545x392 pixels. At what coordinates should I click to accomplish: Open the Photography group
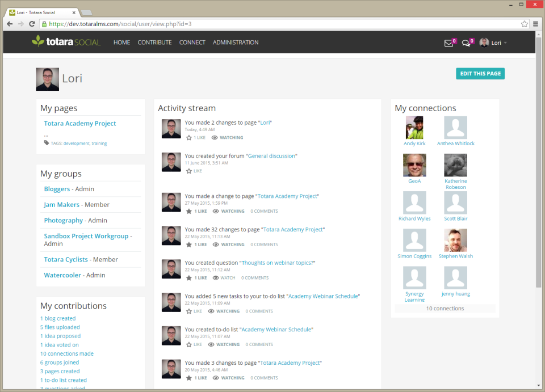pyautogui.click(x=63, y=220)
